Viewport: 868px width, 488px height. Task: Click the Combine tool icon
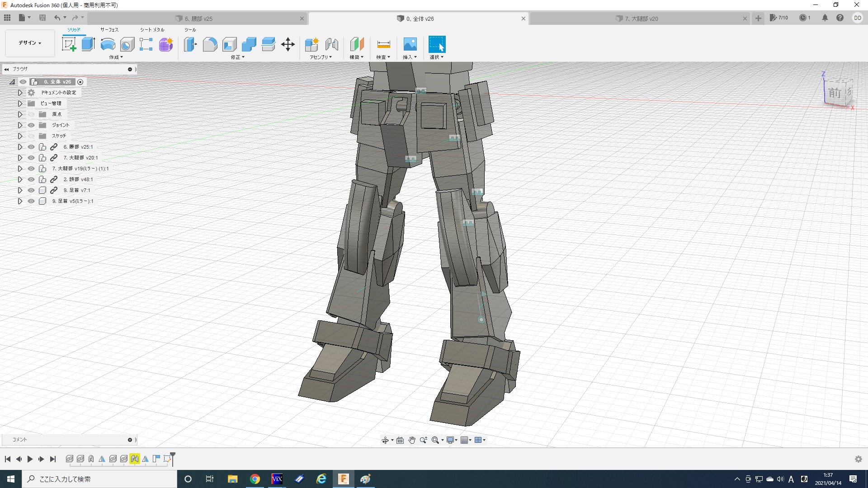coord(249,44)
